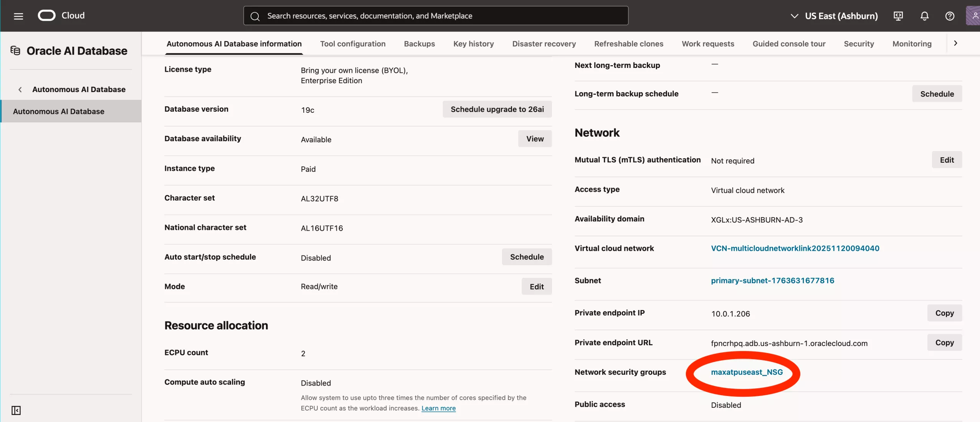Image resolution: width=980 pixels, height=422 pixels.
Task: Open the user profile avatar
Action: pos(973,16)
